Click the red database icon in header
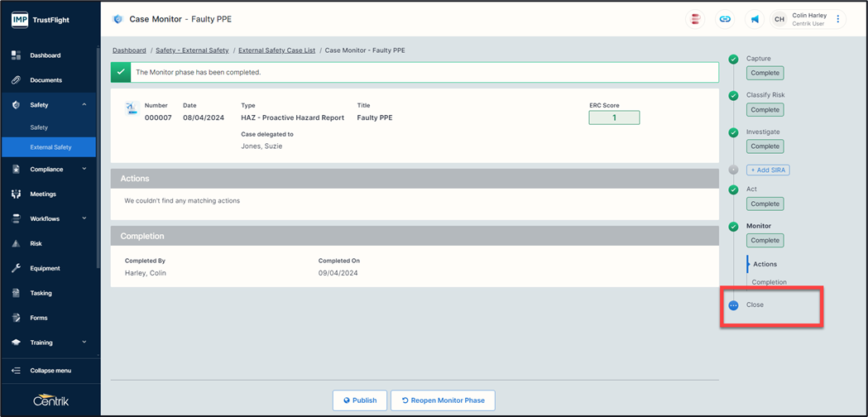 pyautogui.click(x=696, y=19)
